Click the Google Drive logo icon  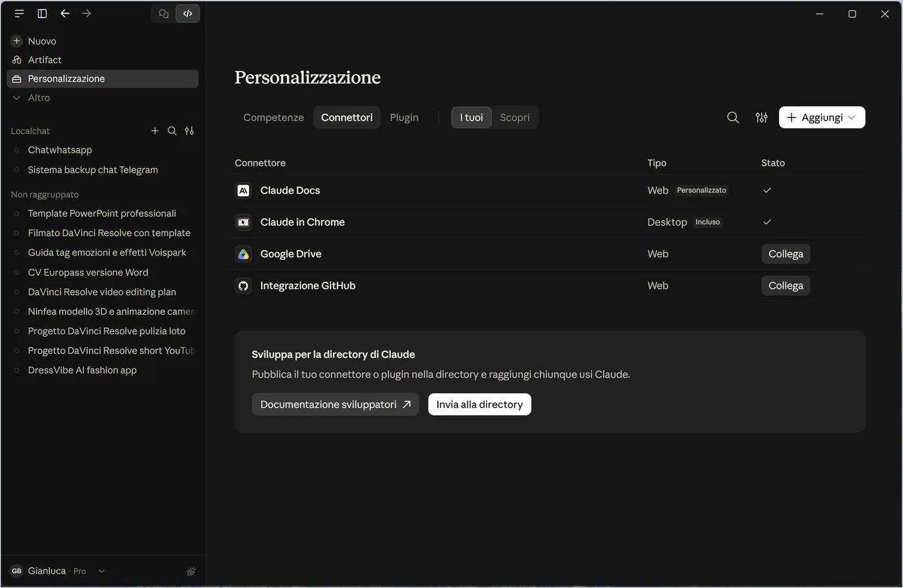click(x=243, y=254)
